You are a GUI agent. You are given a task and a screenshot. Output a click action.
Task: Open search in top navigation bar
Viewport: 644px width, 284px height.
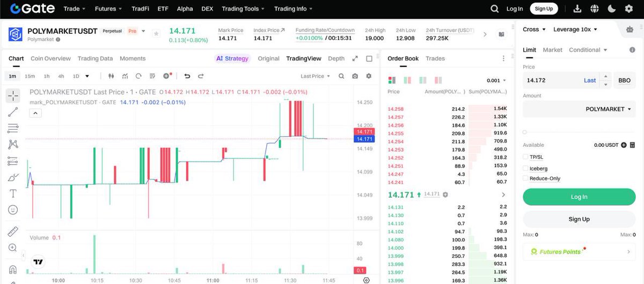click(495, 9)
